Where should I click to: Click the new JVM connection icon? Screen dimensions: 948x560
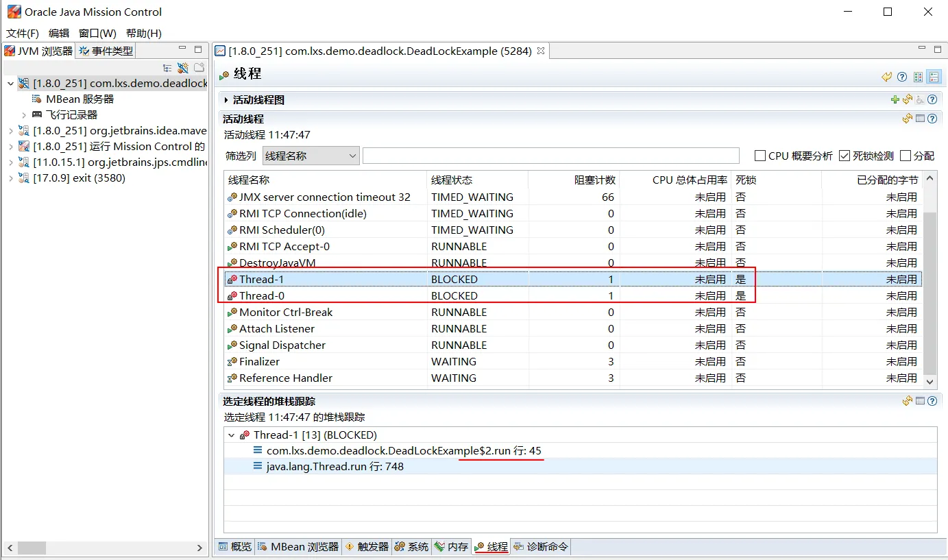pyautogui.click(x=183, y=68)
